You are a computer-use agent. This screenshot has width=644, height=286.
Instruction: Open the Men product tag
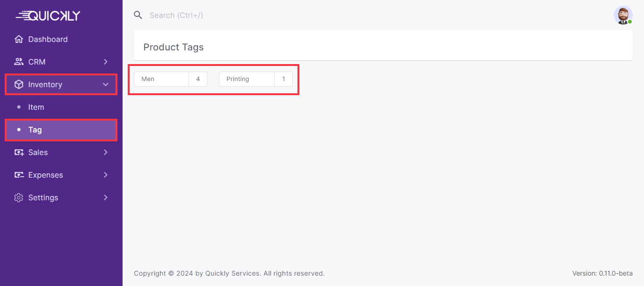(x=161, y=79)
